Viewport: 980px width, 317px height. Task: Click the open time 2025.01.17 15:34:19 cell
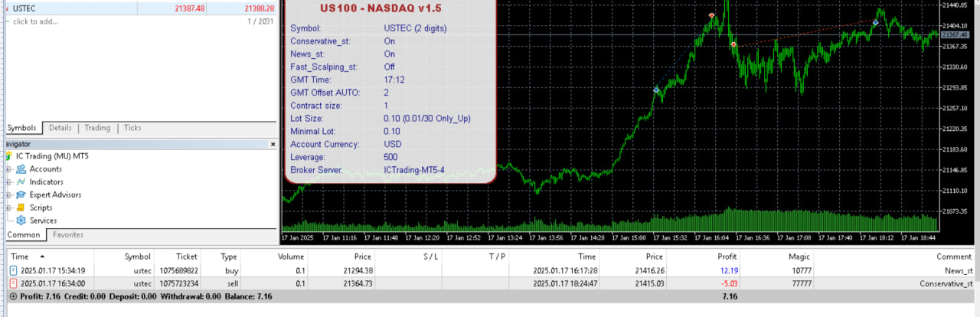(x=53, y=270)
